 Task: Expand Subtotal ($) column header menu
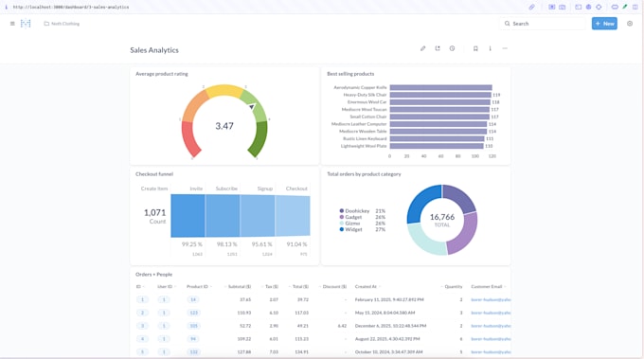pos(238,286)
